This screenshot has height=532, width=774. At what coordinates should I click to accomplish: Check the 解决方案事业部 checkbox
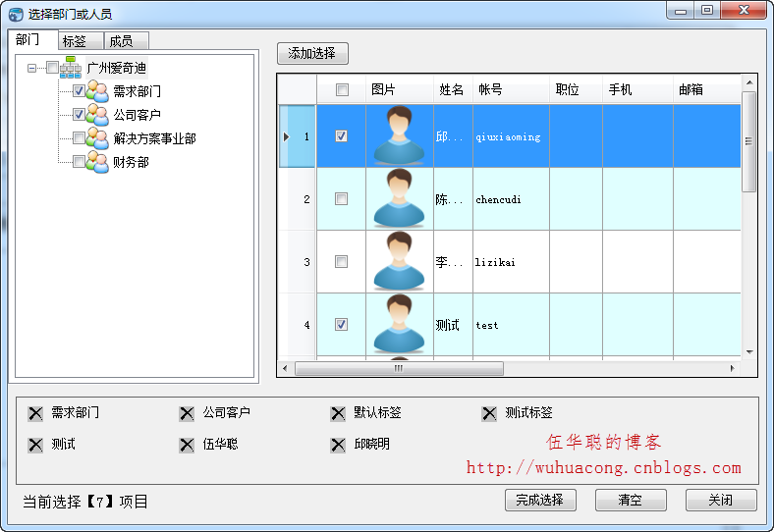click(79, 137)
